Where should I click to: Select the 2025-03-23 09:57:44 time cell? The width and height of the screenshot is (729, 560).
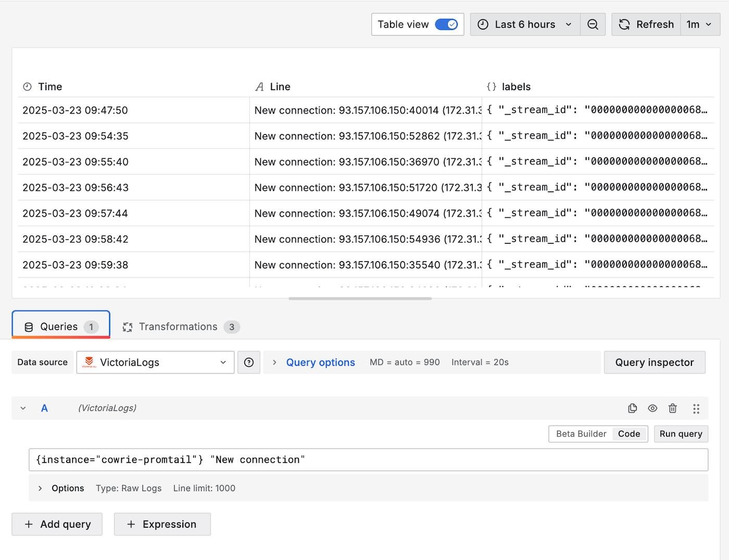coord(134,213)
